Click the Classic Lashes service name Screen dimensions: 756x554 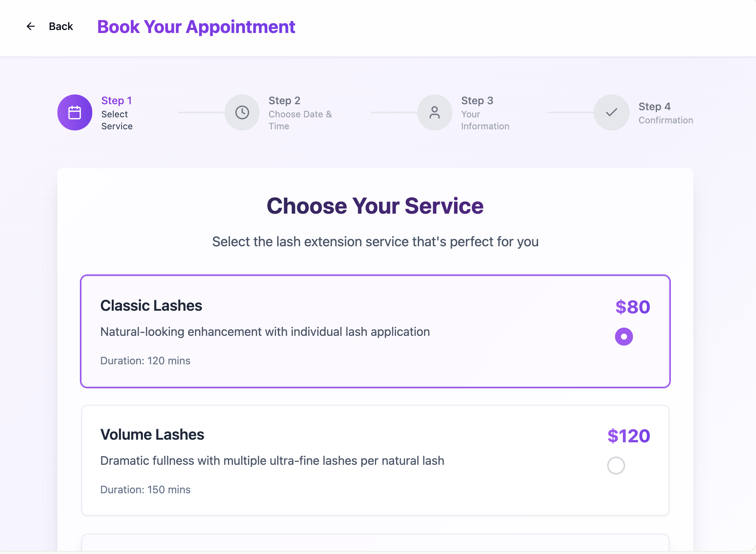[151, 306]
